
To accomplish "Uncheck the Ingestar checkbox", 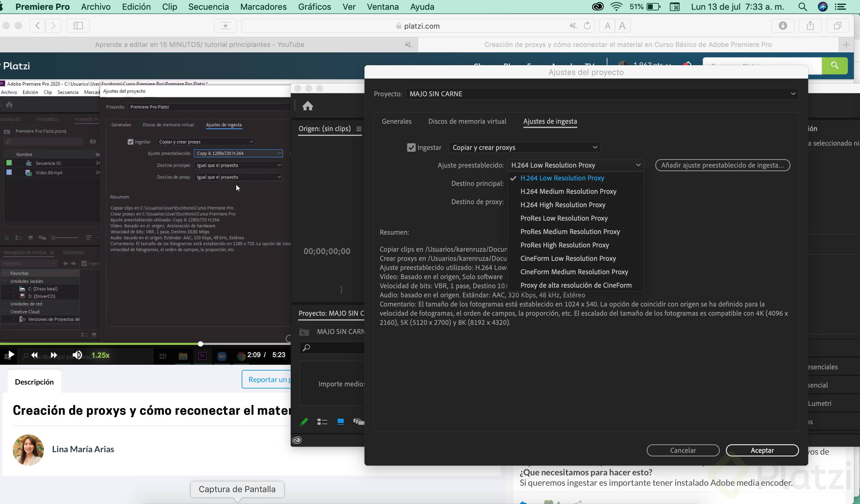I will pyautogui.click(x=411, y=147).
